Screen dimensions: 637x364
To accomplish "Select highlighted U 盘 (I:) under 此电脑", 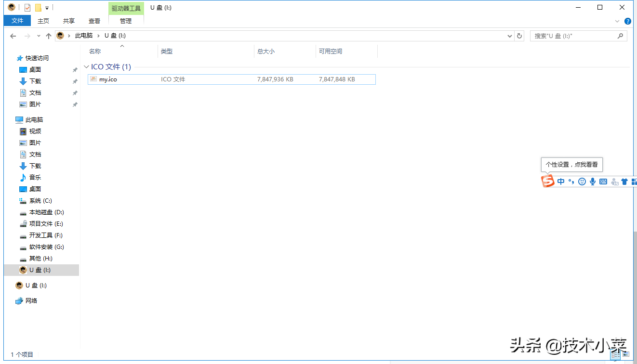I will (x=41, y=270).
